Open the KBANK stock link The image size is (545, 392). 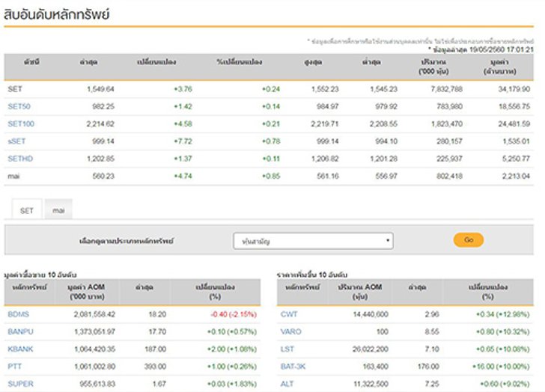[x=20, y=349]
